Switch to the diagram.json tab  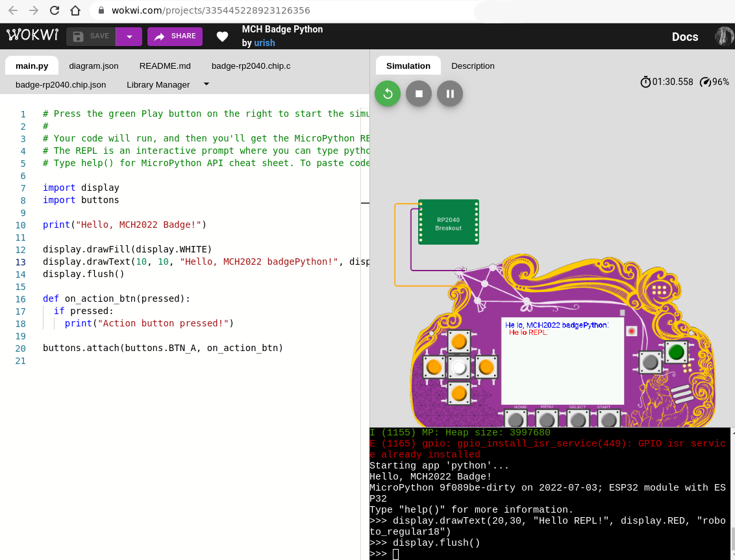pos(93,66)
